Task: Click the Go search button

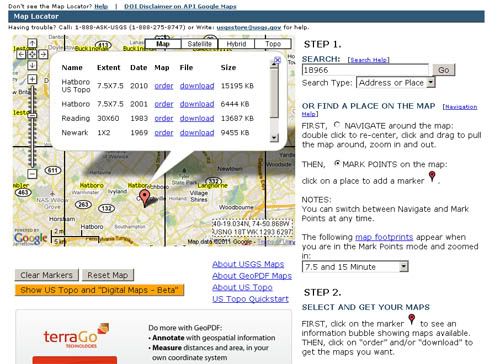Action: coord(443,70)
